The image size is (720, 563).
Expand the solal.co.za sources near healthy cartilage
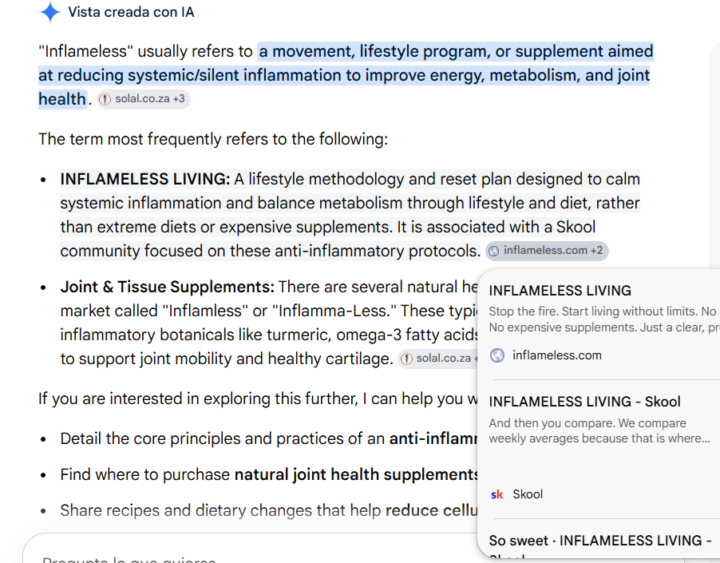pos(438,359)
